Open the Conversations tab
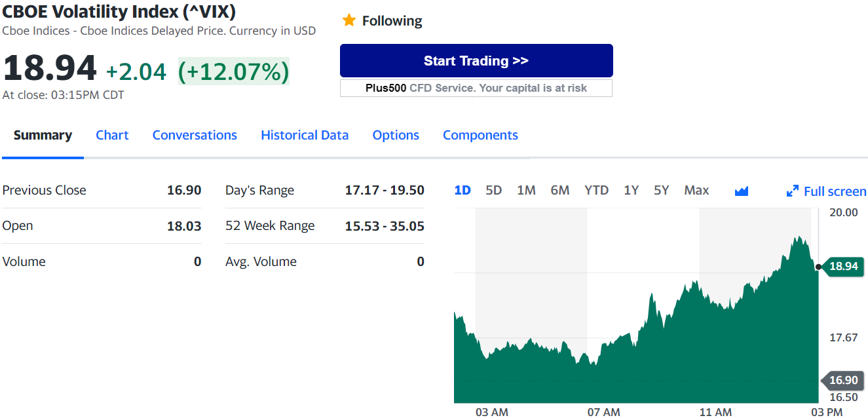Image resolution: width=868 pixels, height=420 pixels. click(195, 135)
